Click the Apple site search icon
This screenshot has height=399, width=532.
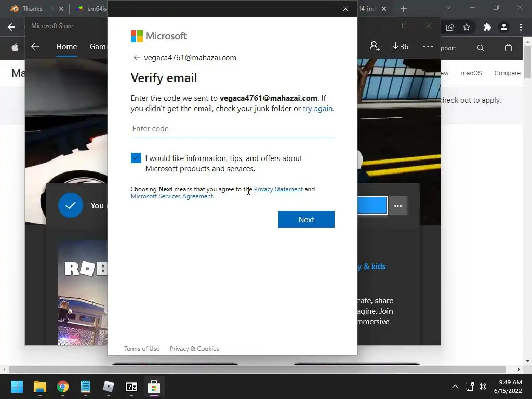481,48
